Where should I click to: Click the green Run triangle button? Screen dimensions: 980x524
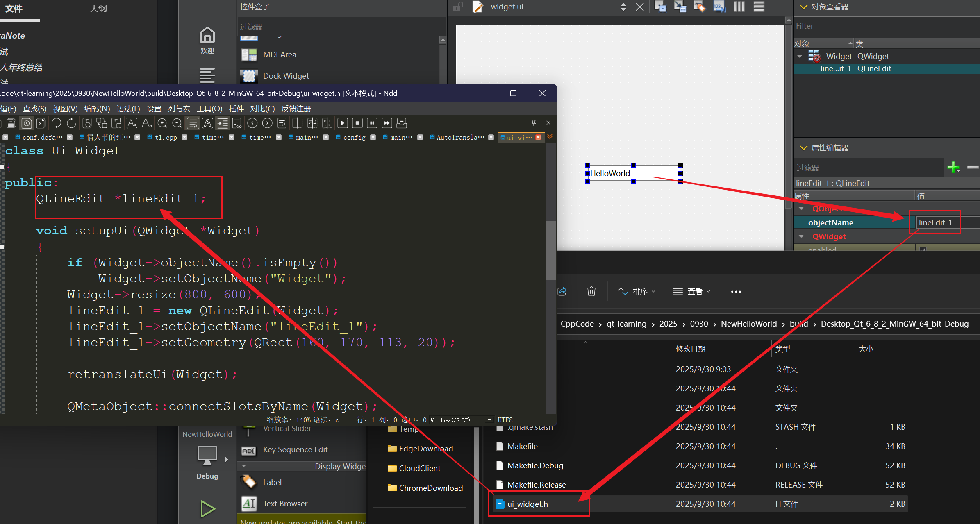(x=207, y=508)
